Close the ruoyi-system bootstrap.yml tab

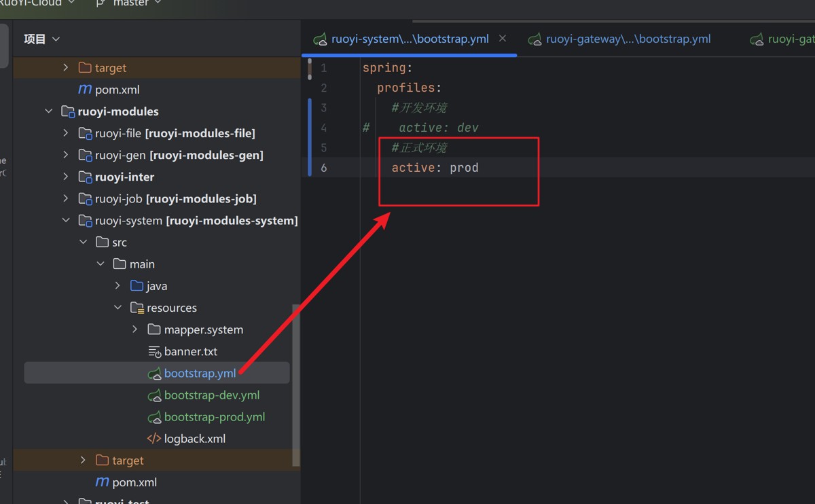point(503,39)
